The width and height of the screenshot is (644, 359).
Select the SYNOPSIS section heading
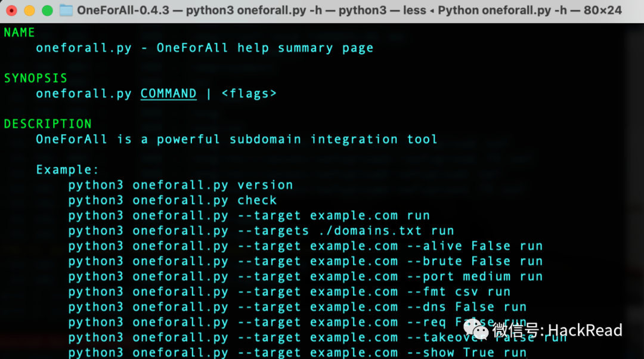tap(36, 78)
